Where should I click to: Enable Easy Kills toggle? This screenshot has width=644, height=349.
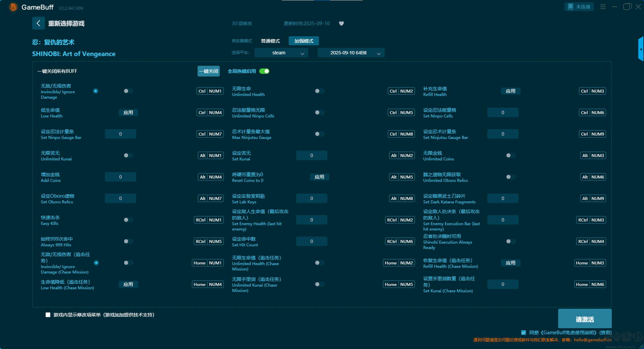pos(128,220)
